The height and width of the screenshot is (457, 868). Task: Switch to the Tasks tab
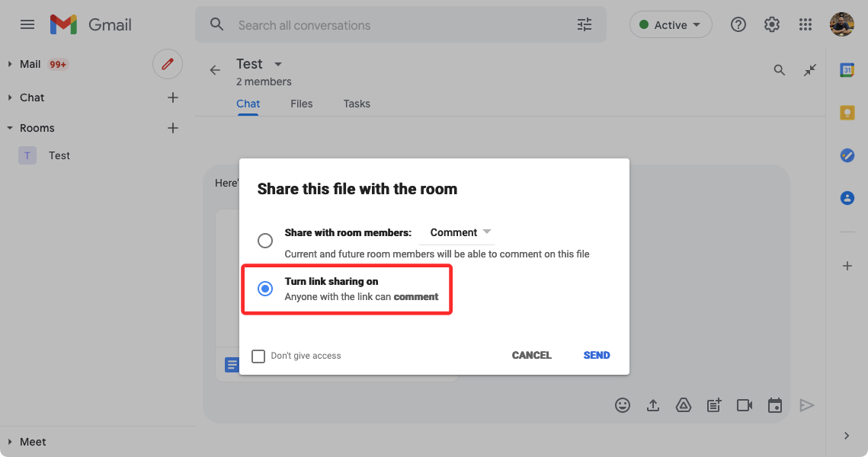coord(357,104)
